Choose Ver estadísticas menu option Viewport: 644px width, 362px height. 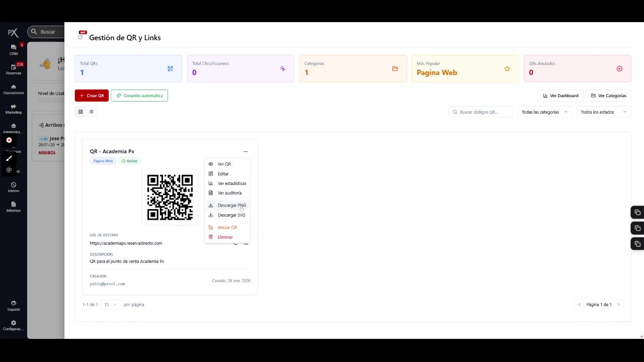(x=231, y=184)
